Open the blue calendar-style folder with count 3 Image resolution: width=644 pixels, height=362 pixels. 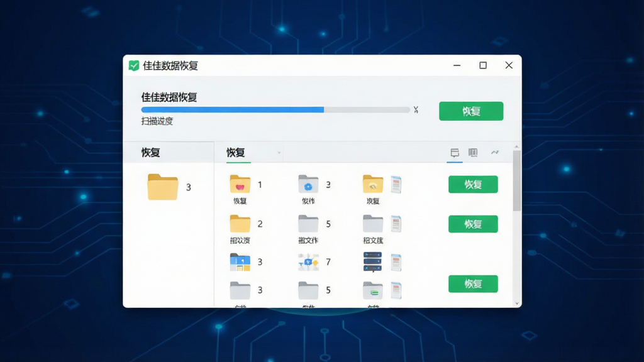[x=240, y=262]
